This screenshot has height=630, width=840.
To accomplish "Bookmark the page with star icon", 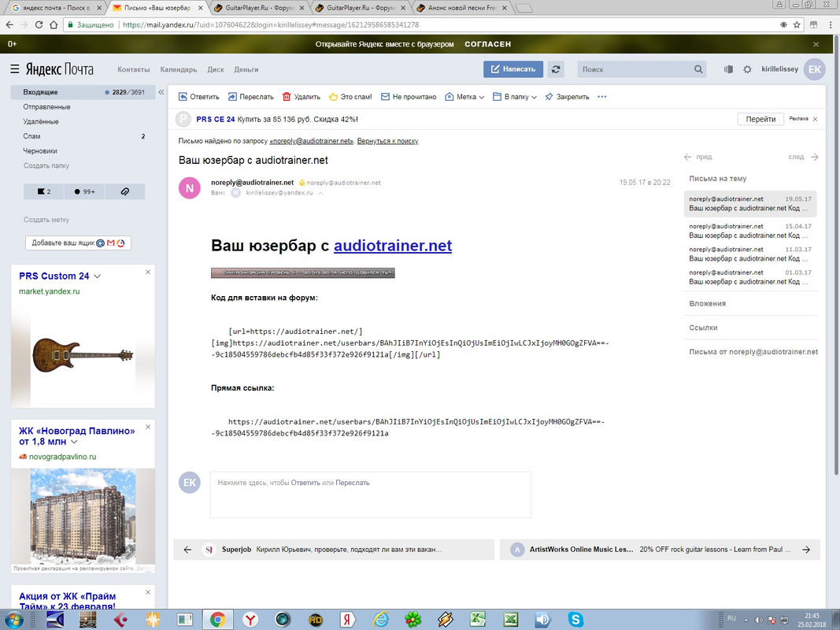I will tap(797, 24).
